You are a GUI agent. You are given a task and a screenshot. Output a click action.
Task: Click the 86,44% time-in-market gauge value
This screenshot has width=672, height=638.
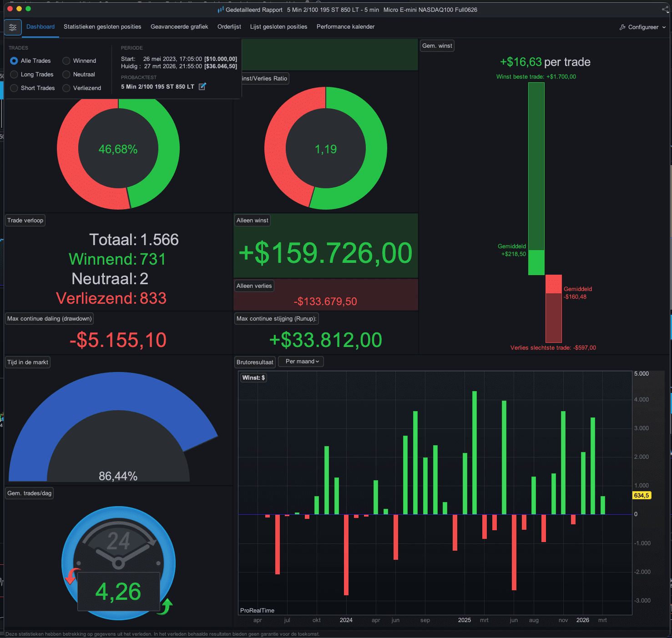tap(118, 476)
